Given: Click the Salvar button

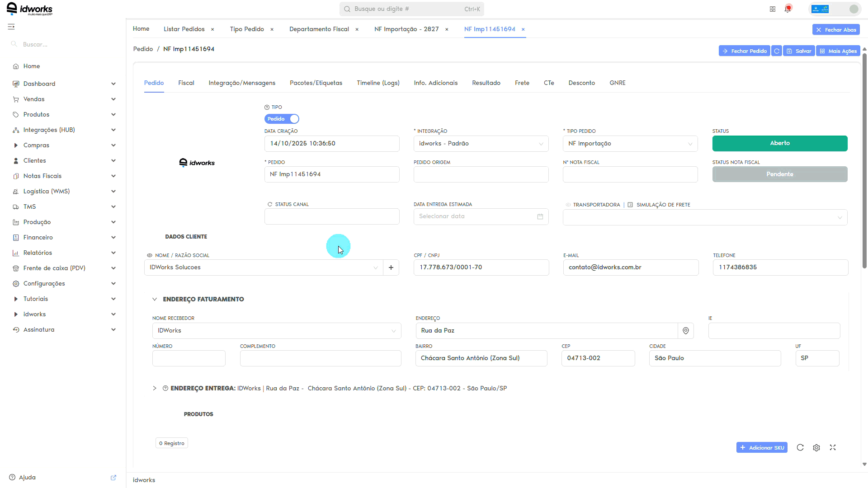Looking at the screenshot, I should click(x=799, y=51).
